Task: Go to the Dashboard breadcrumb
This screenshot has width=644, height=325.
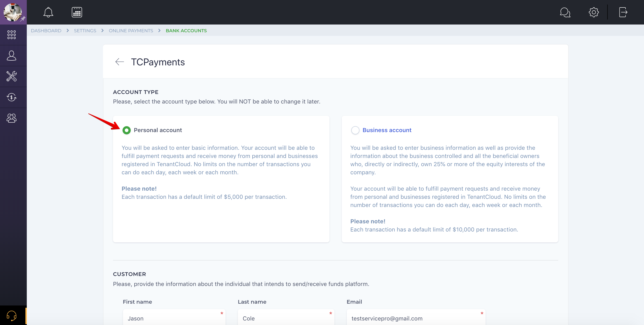Action: coord(46,30)
